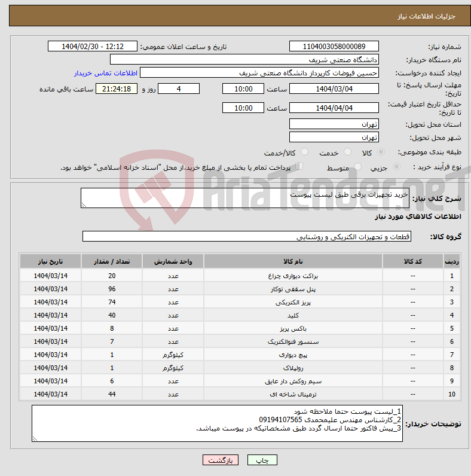The height and width of the screenshot is (476, 471).
Task: Click the need number field 1104003058000089
Action: 334,47
